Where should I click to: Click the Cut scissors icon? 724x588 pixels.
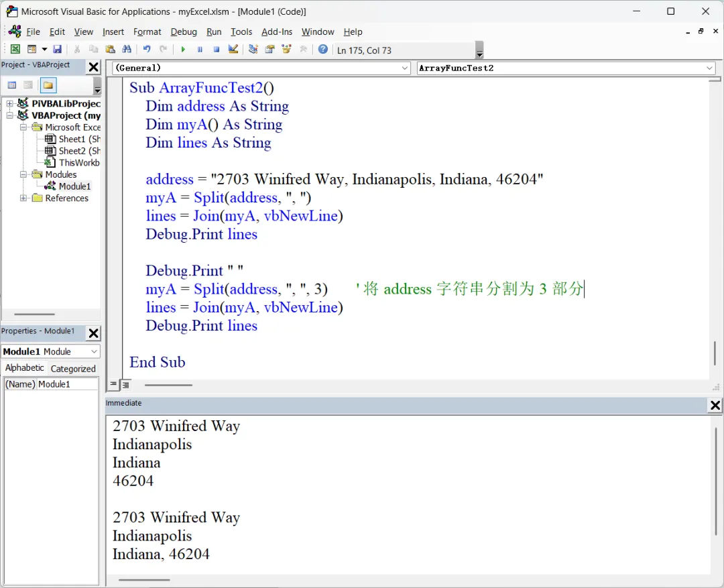(x=77, y=49)
